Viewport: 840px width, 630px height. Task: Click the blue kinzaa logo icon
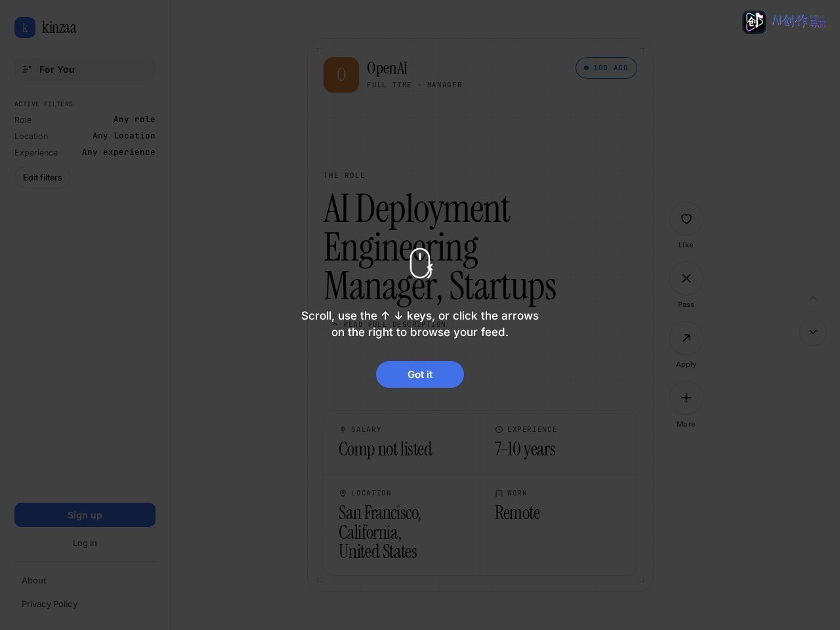[25, 28]
